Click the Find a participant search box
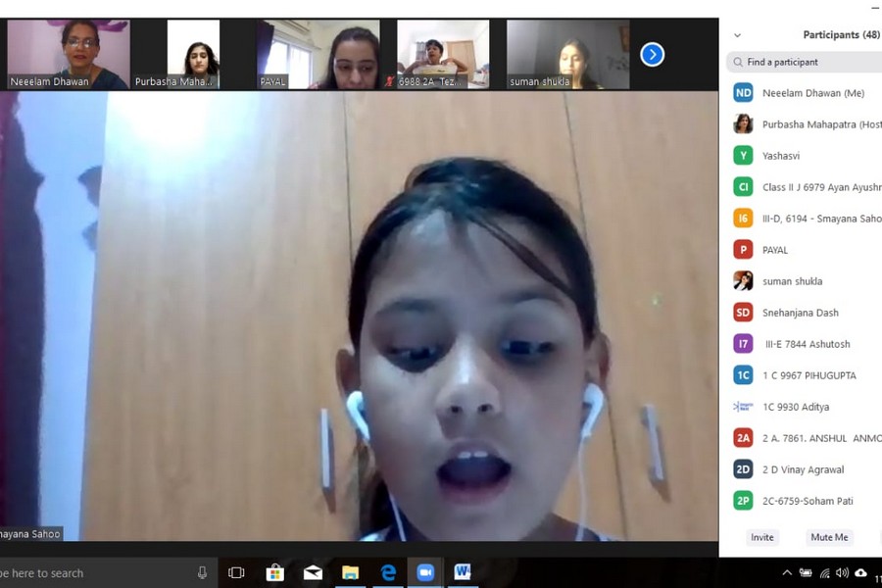 808,62
